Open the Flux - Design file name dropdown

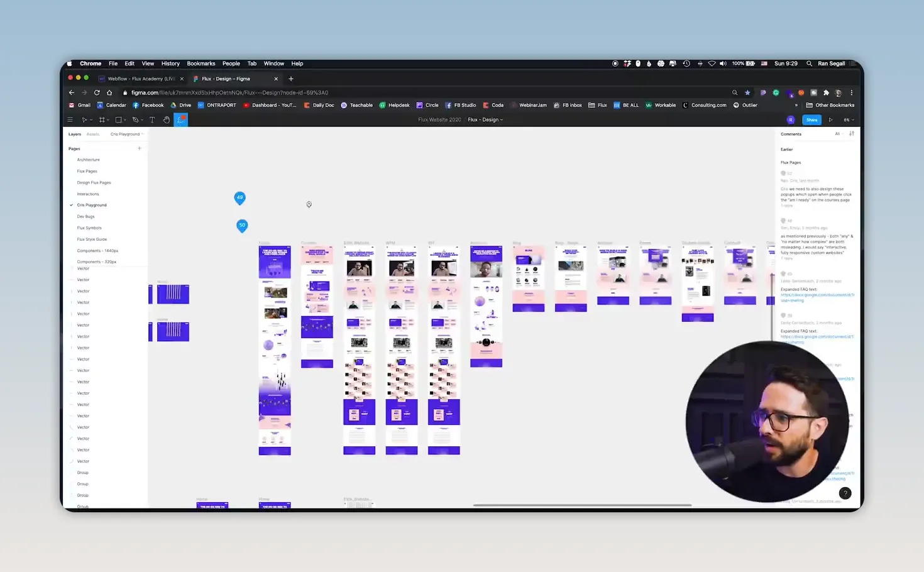coord(485,120)
